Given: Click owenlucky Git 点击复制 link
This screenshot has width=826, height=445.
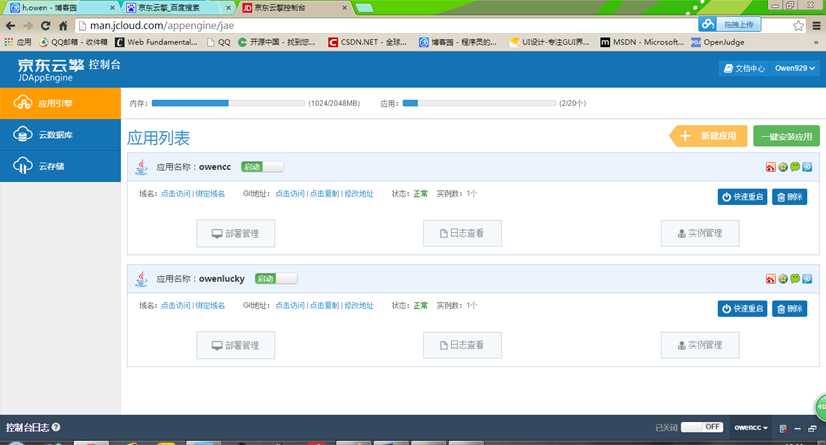Looking at the screenshot, I should (x=324, y=305).
